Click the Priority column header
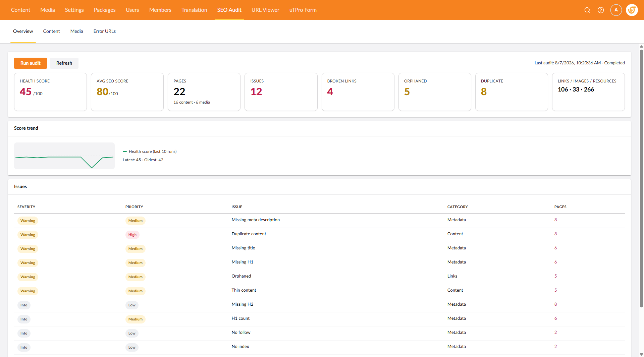The width and height of the screenshot is (644, 357). [134, 207]
